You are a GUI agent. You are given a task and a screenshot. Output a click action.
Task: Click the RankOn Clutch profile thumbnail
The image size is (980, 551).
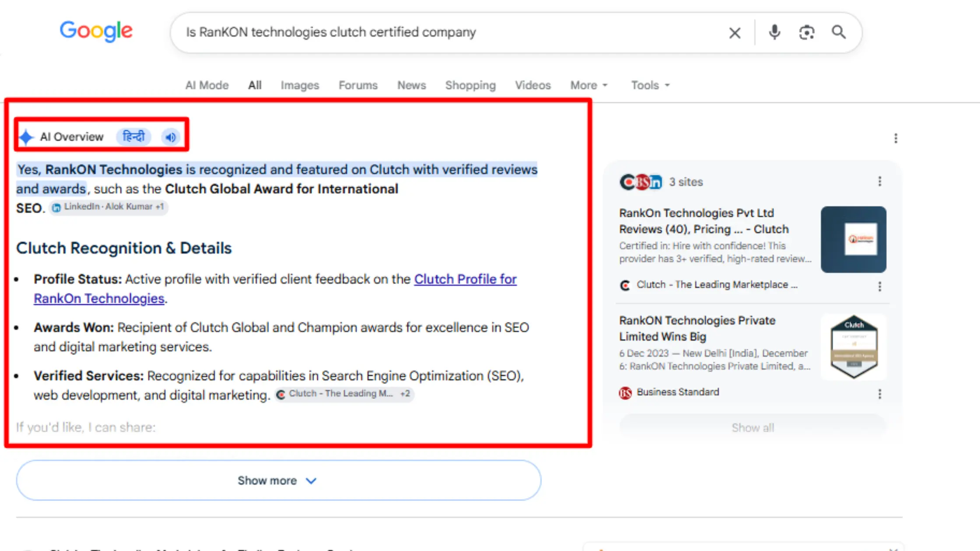pyautogui.click(x=853, y=239)
